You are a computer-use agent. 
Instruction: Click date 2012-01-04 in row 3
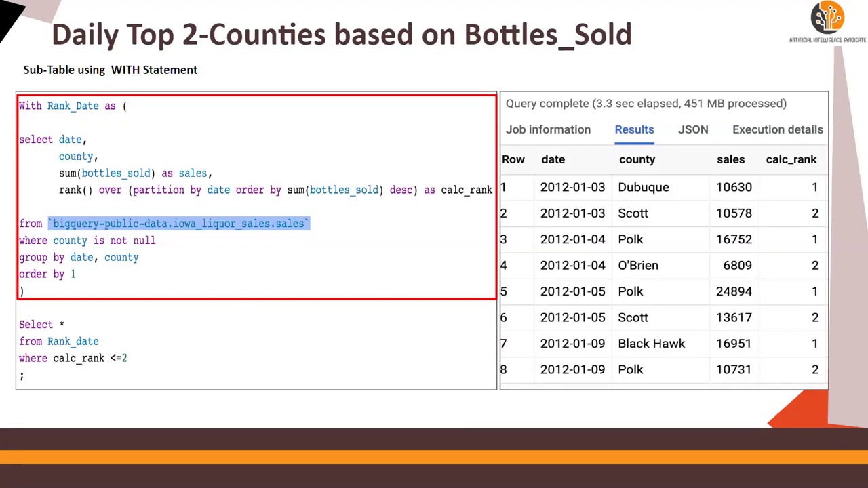pos(572,239)
